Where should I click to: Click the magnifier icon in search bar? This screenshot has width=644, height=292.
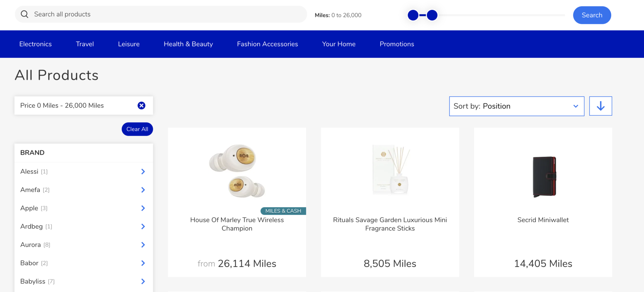click(25, 14)
